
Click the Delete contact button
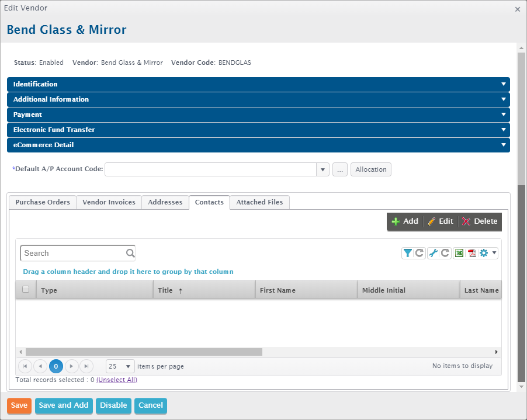click(480, 221)
